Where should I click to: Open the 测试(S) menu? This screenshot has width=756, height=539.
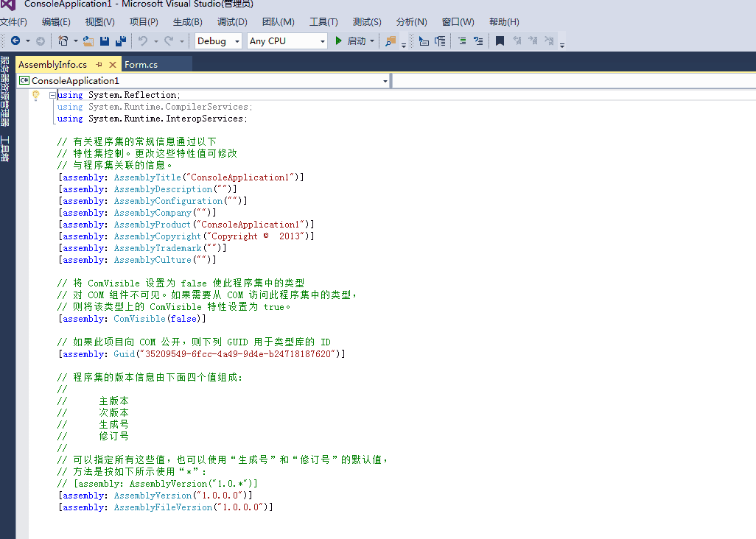pyautogui.click(x=367, y=21)
